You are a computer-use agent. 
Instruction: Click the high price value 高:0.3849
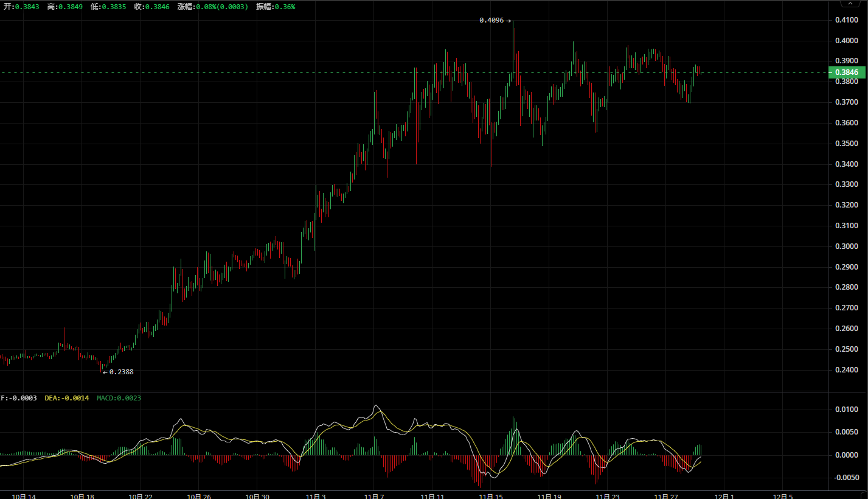tap(65, 7)
